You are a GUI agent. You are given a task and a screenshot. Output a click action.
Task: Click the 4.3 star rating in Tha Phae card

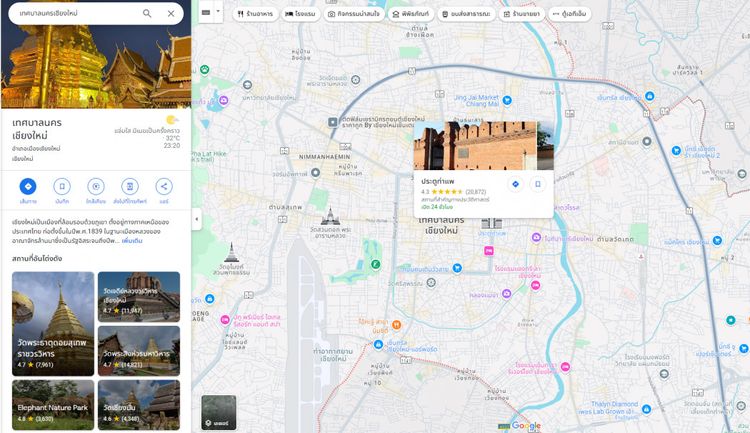tap(442, 192)
